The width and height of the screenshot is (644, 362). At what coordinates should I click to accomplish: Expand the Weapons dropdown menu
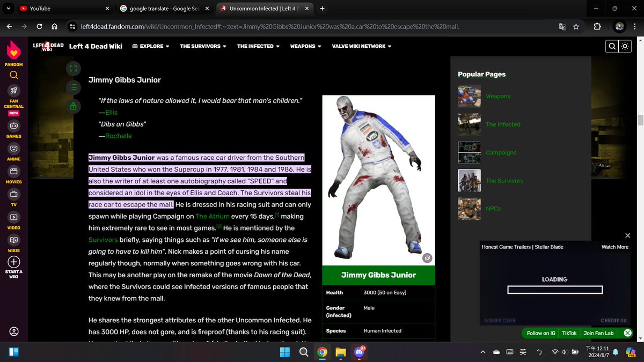(306, 46)
